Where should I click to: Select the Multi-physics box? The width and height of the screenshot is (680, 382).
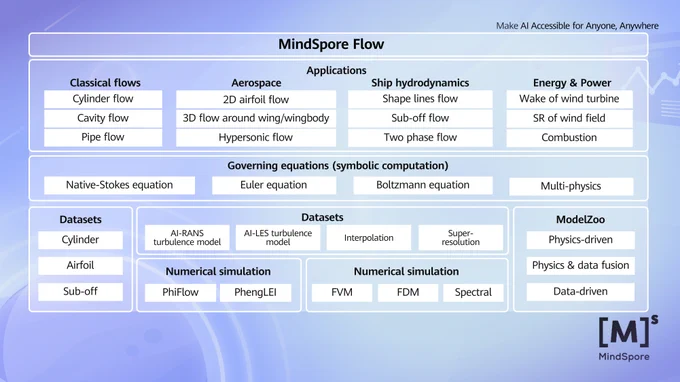571,186
